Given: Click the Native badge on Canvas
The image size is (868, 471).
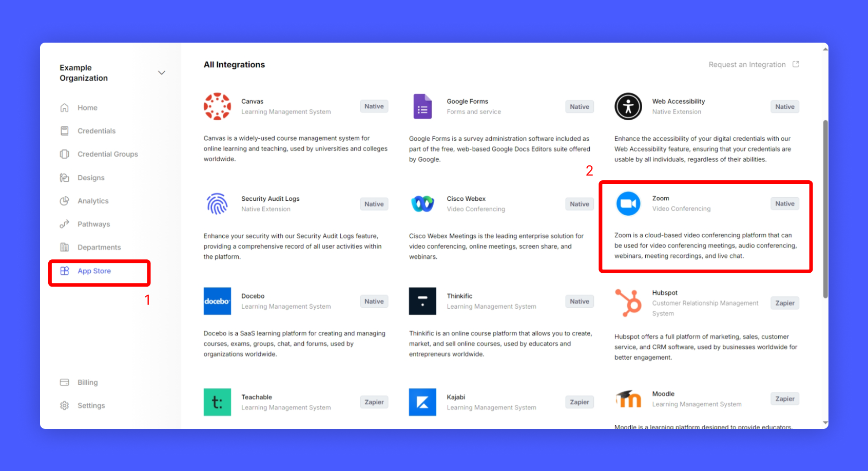Looking at the screenshot, I should (x=374, y=106).
